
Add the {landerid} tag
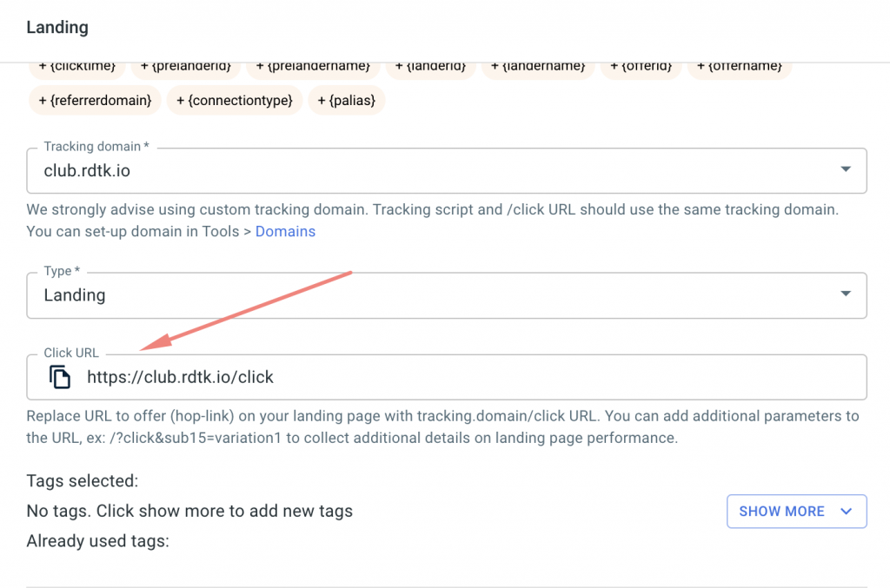click(430, 65)
